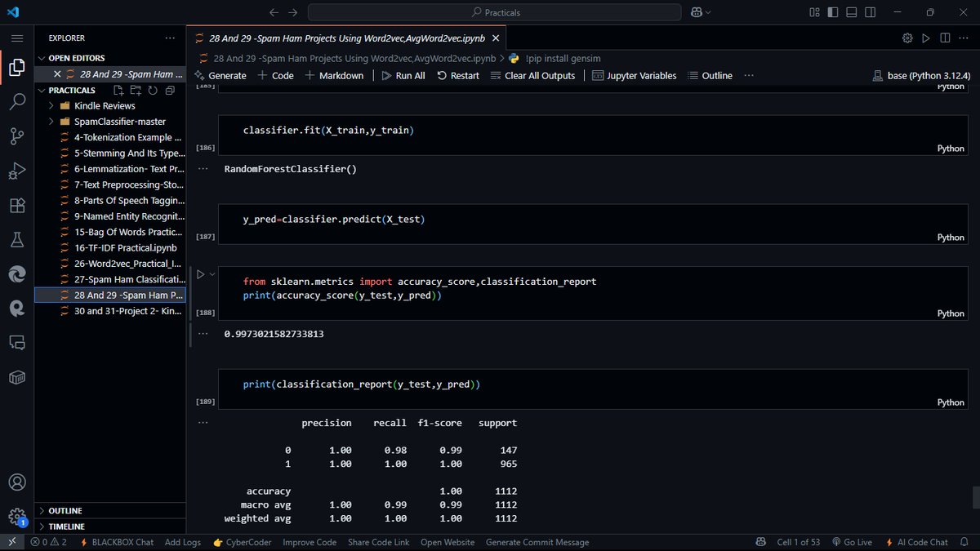Open the Extensions view

(x=16, y=206)
